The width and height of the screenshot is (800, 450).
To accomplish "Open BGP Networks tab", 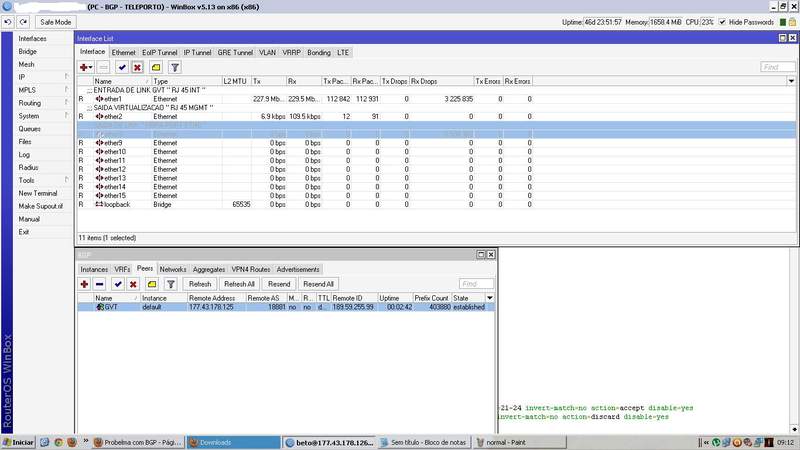I will 173,269.
